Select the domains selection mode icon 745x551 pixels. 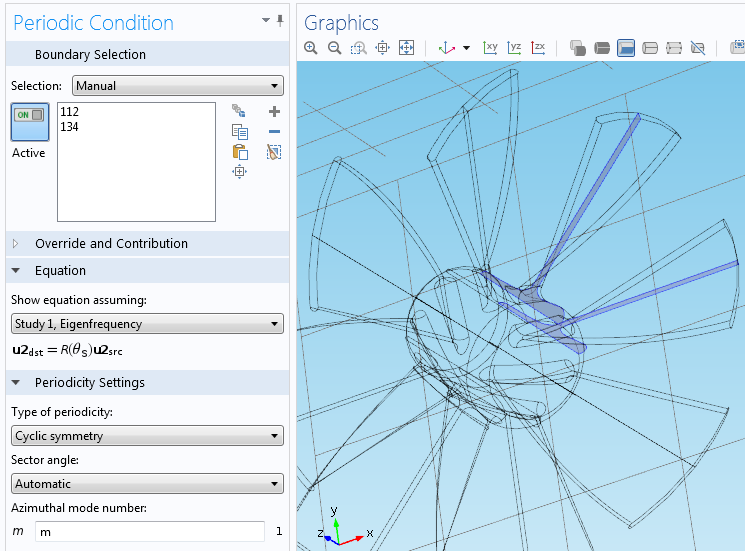point(578,48)
